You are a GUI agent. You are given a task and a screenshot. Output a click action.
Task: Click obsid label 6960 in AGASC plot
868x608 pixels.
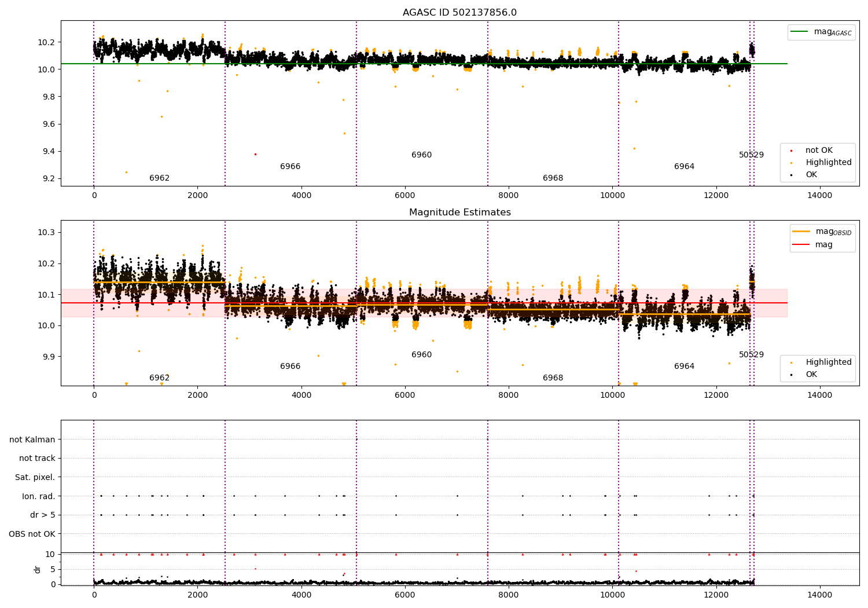click(x=422, y=155)
